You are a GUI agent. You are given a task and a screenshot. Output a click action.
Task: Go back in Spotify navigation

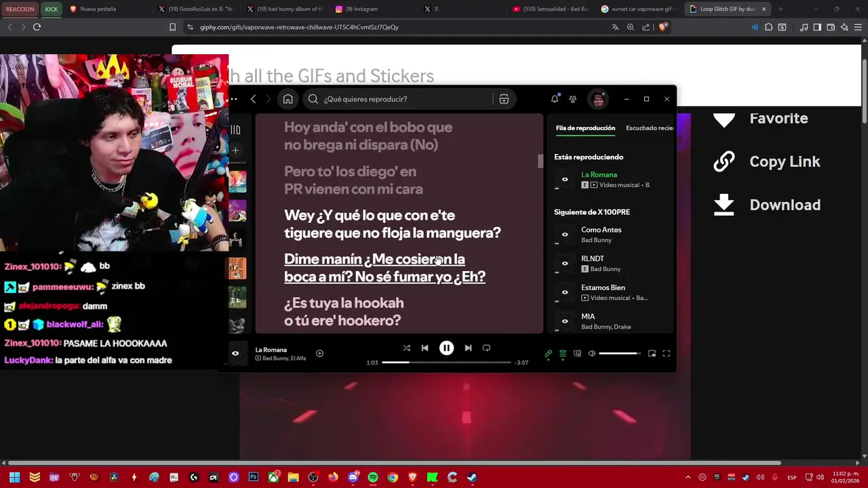coord(253,99)
